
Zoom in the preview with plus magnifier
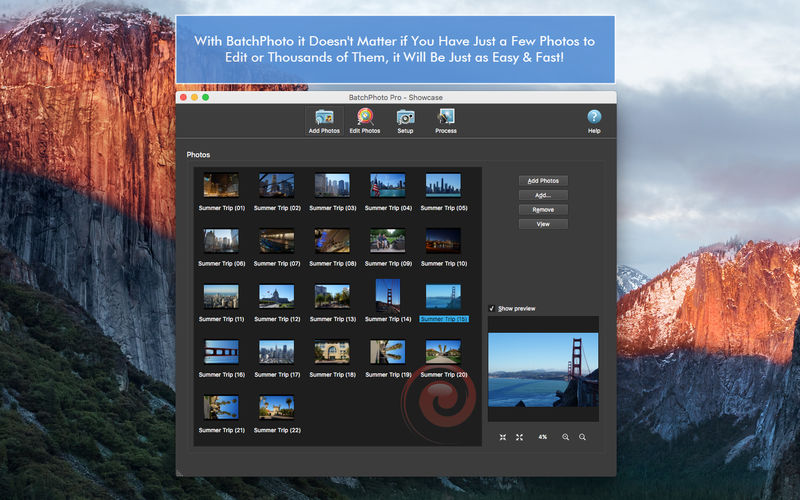click(x=565, y=437)
